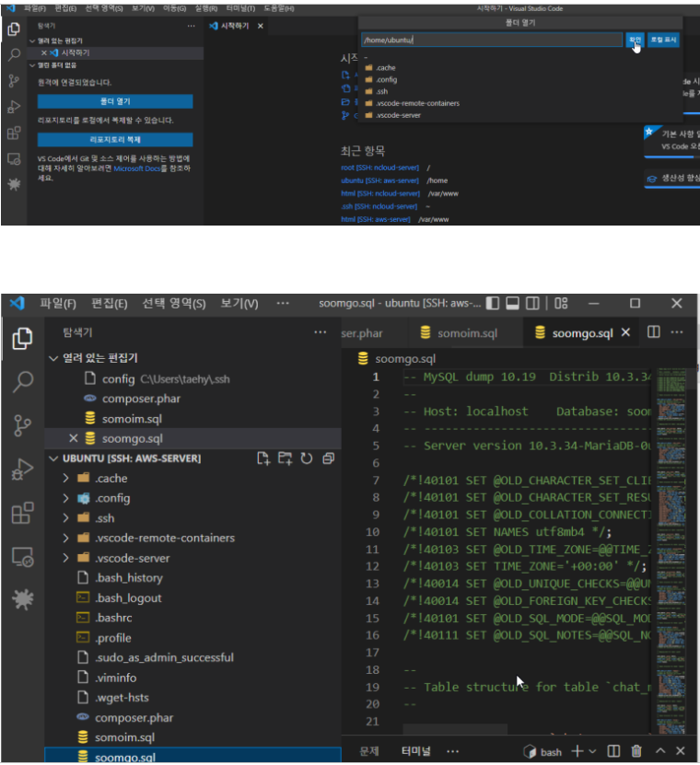
Task: Open Extensions view in lower window activity bar
Action: (x=22, y=513)
